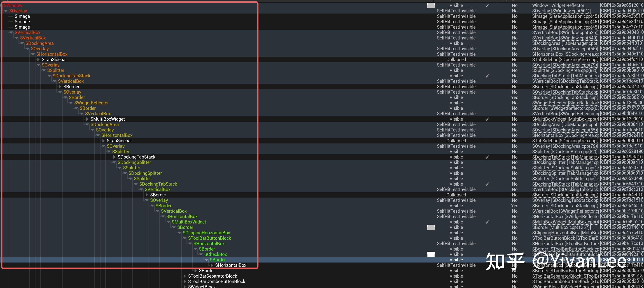Image resolution: width=644 pixels, height=288 pixels.
Task: Click checkmark in white SMultiBoxWidget row
Action: click(487, 119)
